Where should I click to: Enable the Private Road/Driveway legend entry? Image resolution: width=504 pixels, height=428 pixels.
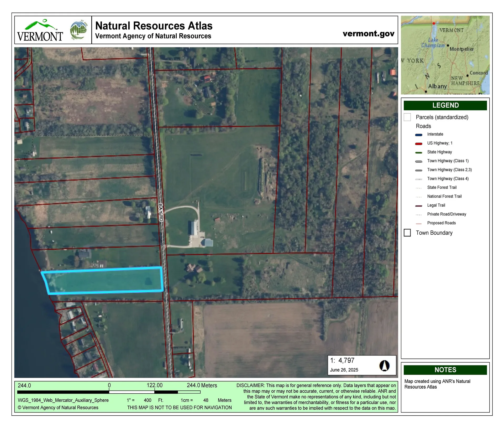[418, 214]
